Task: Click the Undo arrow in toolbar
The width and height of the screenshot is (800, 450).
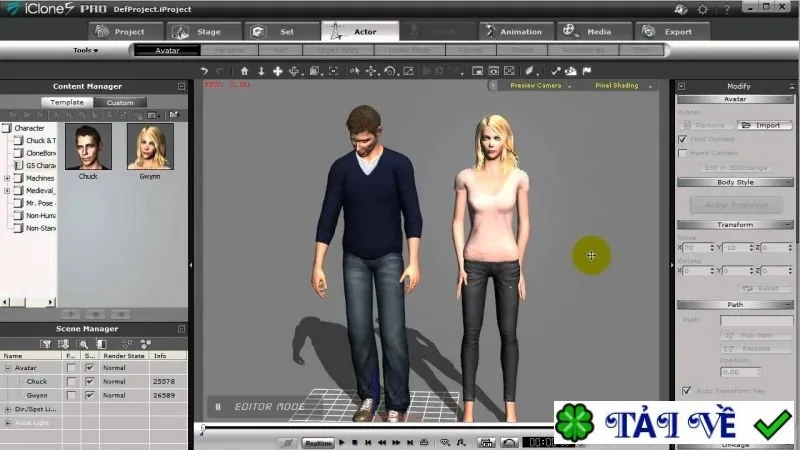Action: coord(204,71)
